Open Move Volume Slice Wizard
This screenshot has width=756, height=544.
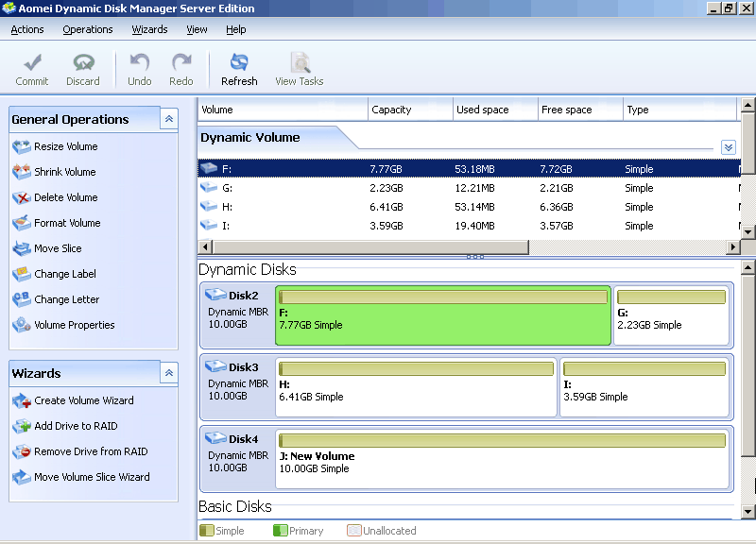92,477
